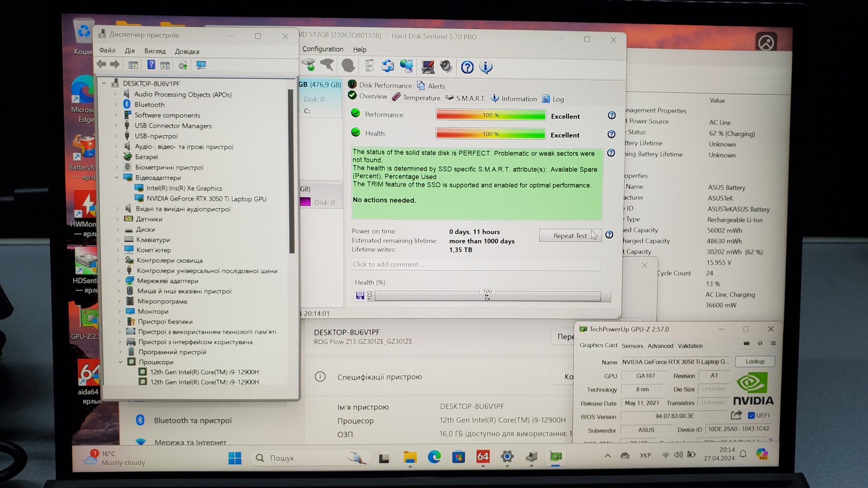Click the 'Click to add comment' field

476,264
